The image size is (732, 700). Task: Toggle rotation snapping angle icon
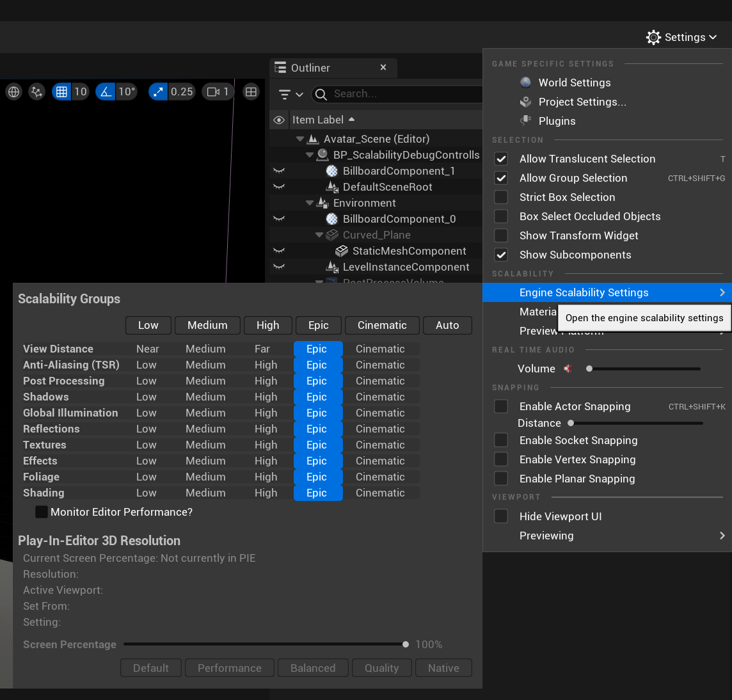[106, 91]
